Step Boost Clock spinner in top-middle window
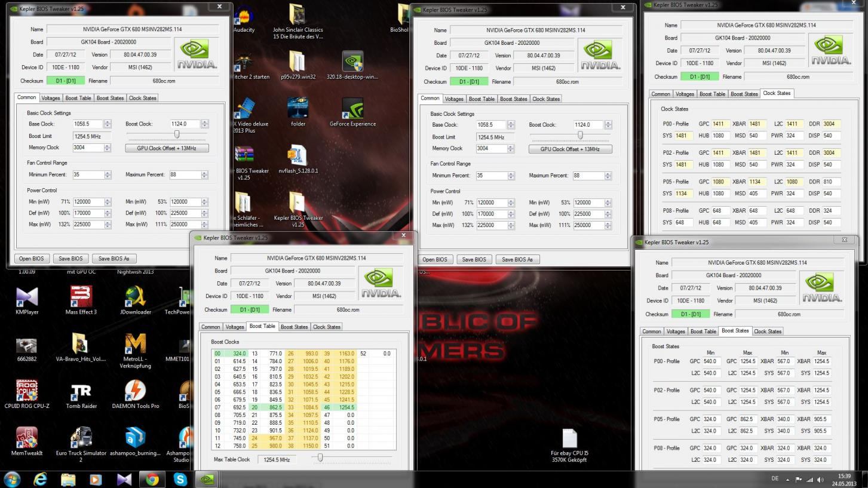868x488 pixels. click(x=608, y=125)
